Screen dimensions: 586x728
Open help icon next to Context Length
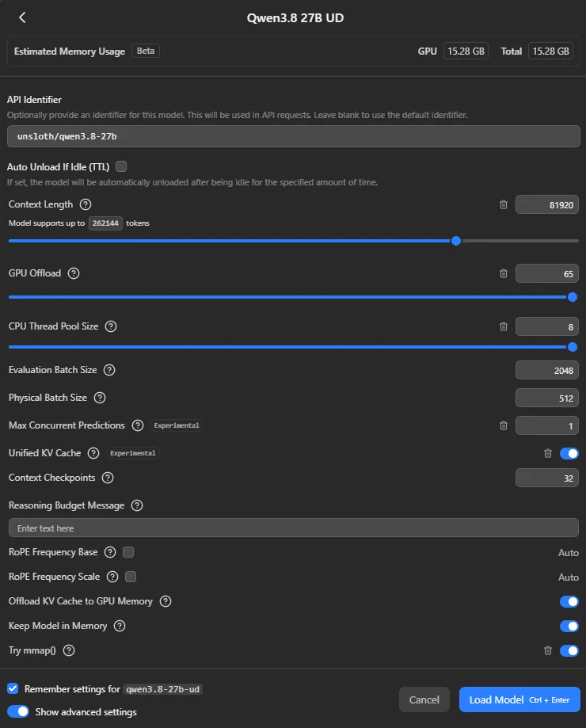pyautogui.click(x=86, y=204)
